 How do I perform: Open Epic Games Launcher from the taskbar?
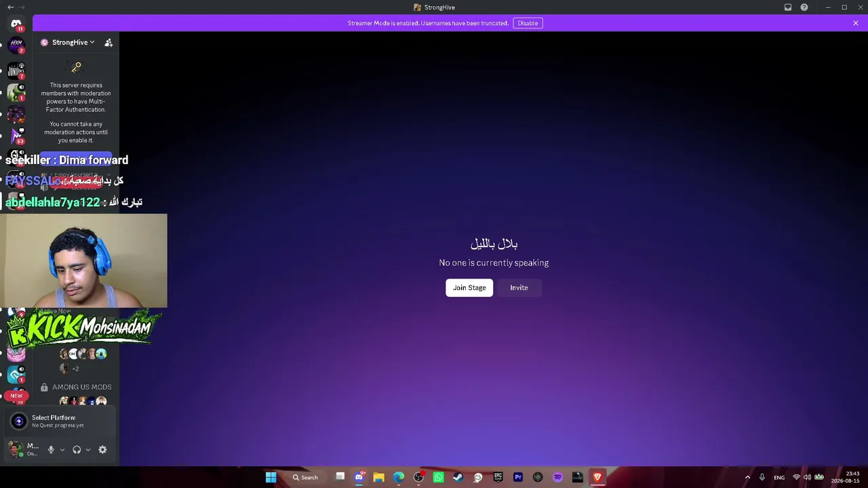point(498,477)
